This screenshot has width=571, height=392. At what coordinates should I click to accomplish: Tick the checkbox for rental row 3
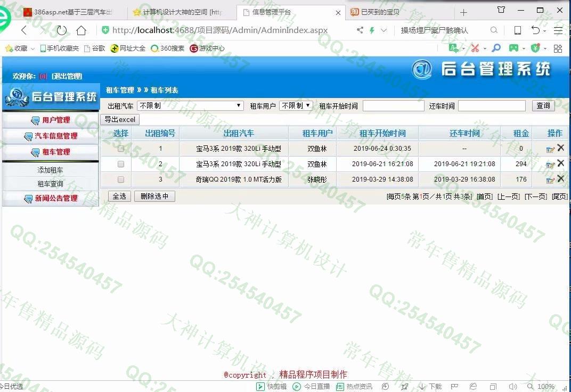click(121, 179)
